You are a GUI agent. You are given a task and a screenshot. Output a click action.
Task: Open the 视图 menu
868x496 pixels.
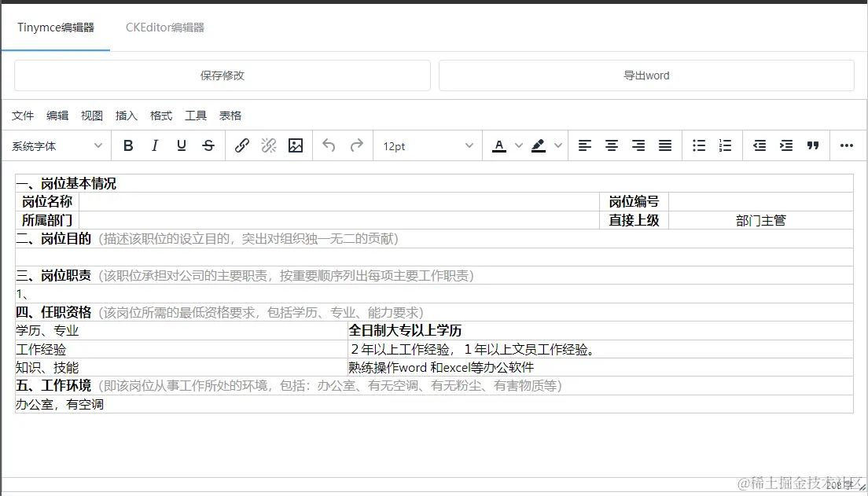[92, 116]
